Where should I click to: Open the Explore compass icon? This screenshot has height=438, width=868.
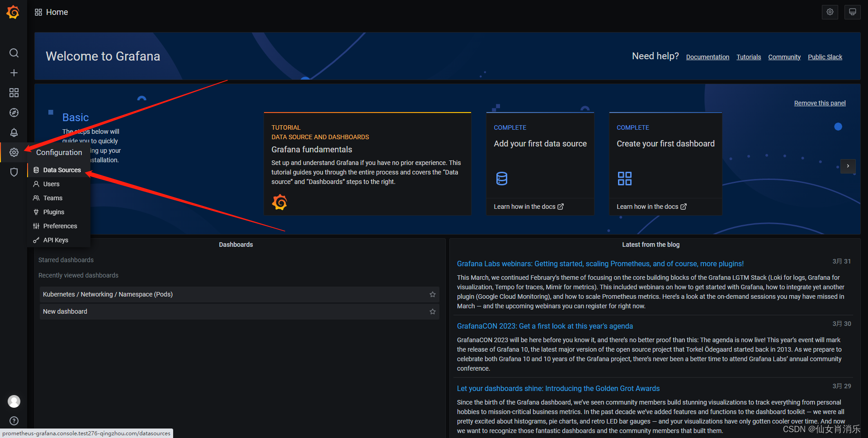pos(14,113)
